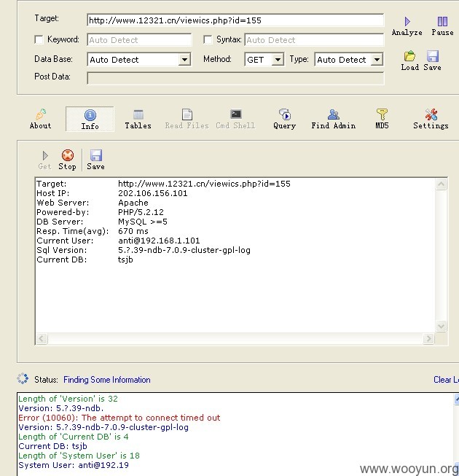Click info pane scroll down arrow
The width and height of the screenshot is (459, 476).
(x=441, y=327)
